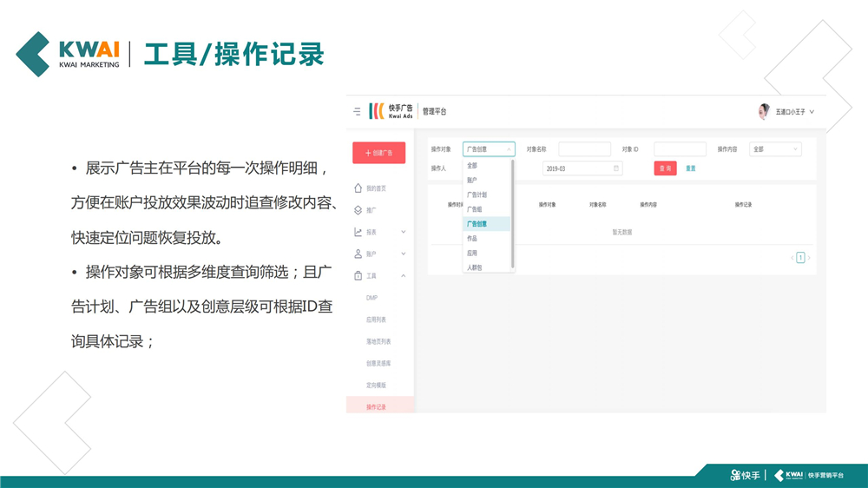This screenshot has width=868, height=488.
Task: Open DMP under 工具
Action: [x=372, y=298]
